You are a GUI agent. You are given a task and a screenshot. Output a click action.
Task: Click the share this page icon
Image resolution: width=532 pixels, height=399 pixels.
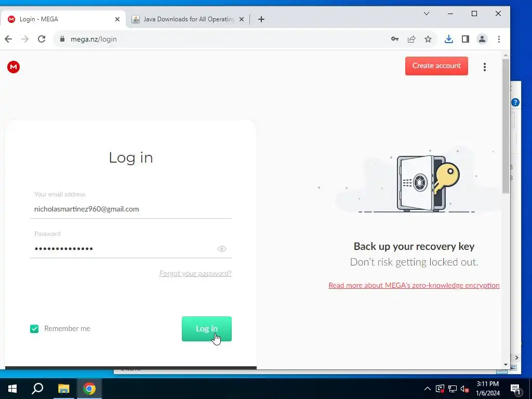[411, 39]
